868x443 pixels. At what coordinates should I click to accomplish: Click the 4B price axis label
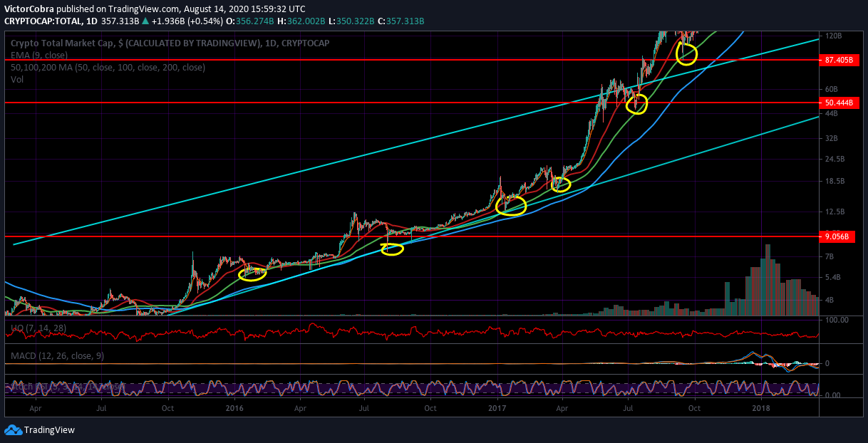[x=830, y=301]
